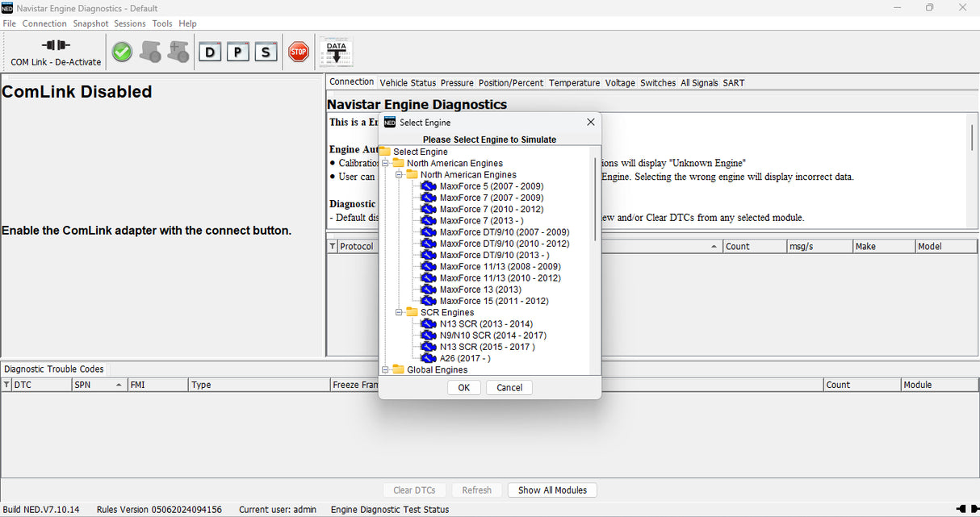The height and width of the screenshot is (517, 980).
Task: Click the DATA logging toolbar icon
Action: coord(335,50)
